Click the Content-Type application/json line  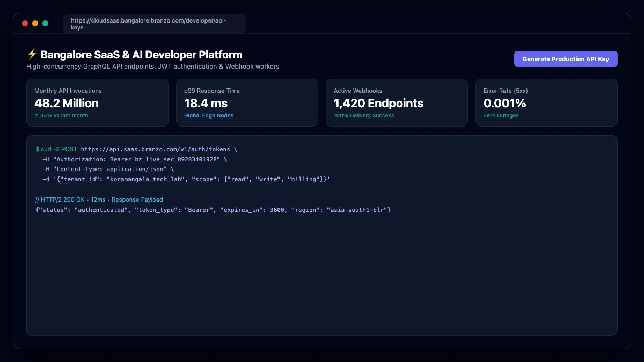coord(108,169)
